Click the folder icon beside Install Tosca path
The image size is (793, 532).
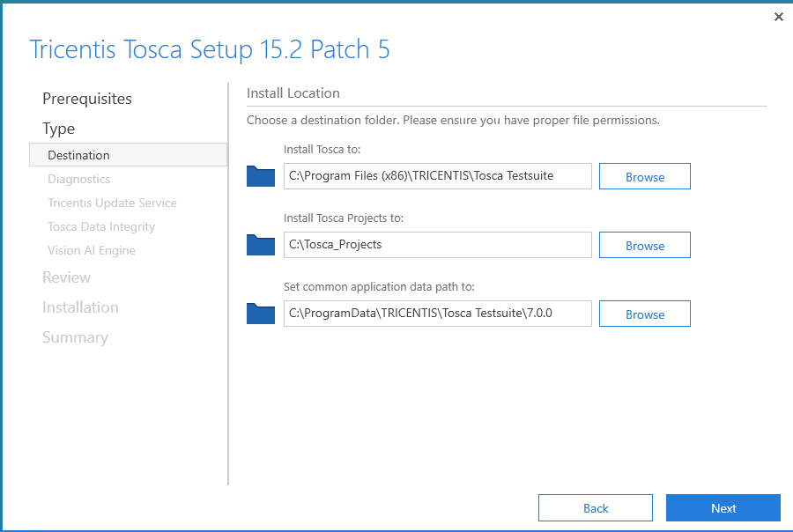tap(261, 176)
